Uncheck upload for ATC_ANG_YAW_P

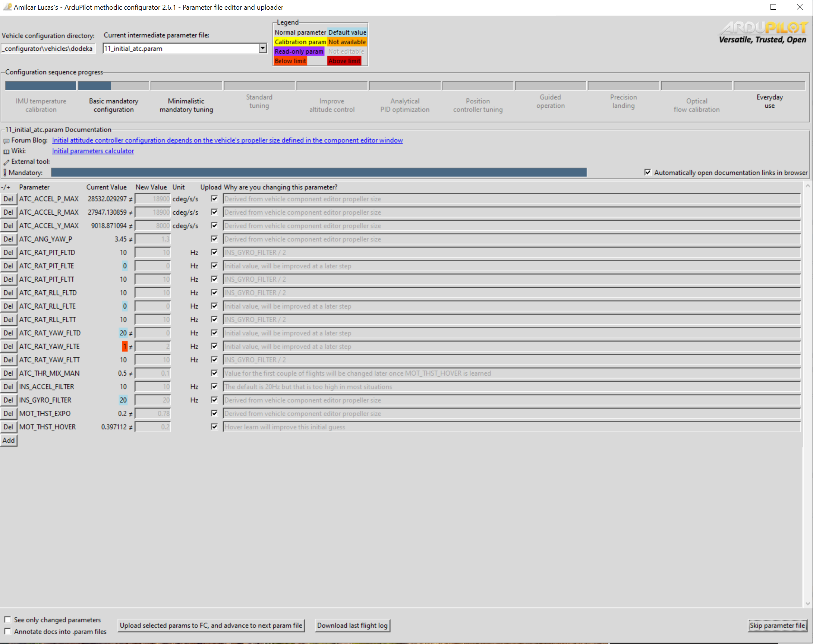coord(214,239)
